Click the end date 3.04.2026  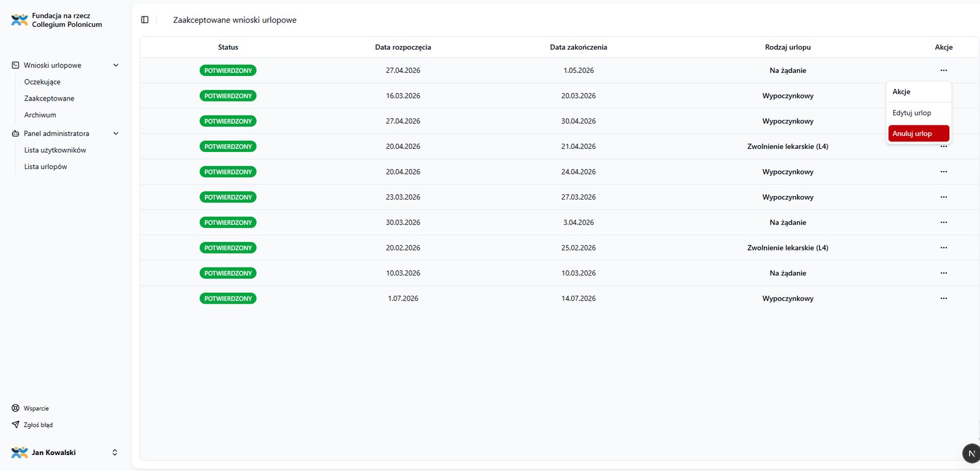578,223
